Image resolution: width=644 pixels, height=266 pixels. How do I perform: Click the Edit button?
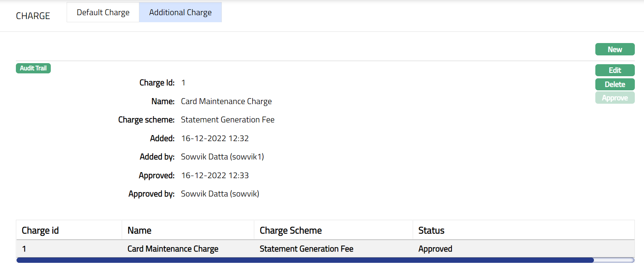(615, 70)
